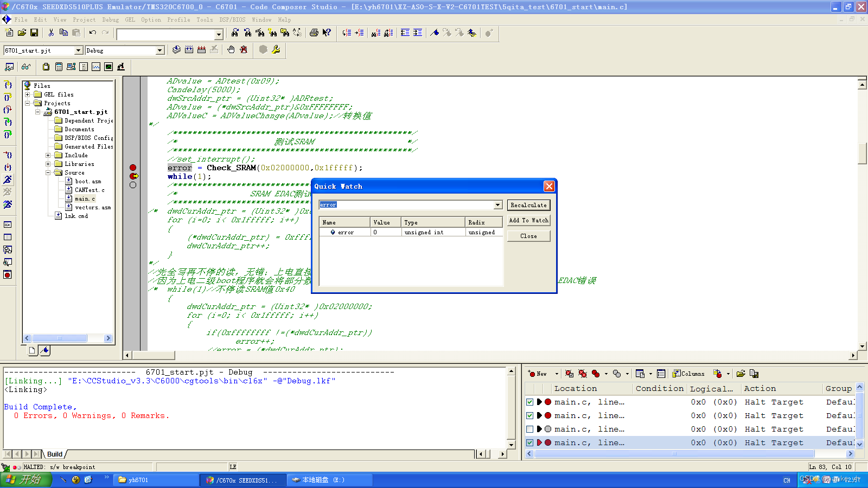Click the Toggle Breakpoint hand icon
The image size is (868, 488).
[231, 50]
